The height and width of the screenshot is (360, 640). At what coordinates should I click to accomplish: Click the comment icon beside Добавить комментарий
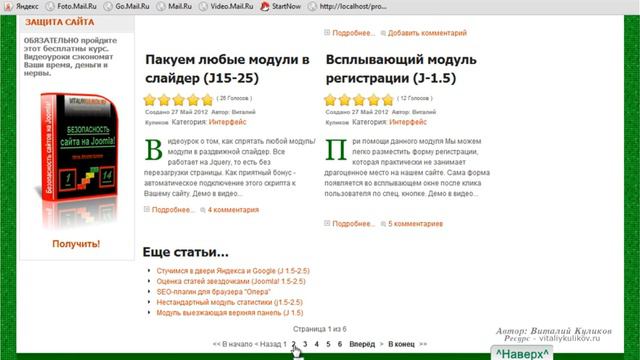(x=383, y=33)
